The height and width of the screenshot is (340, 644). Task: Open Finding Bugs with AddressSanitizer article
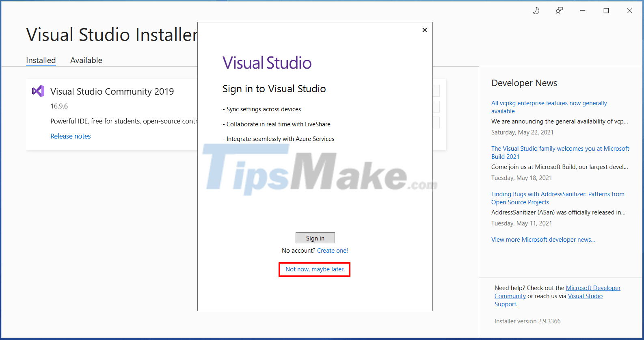click(558, 198)
